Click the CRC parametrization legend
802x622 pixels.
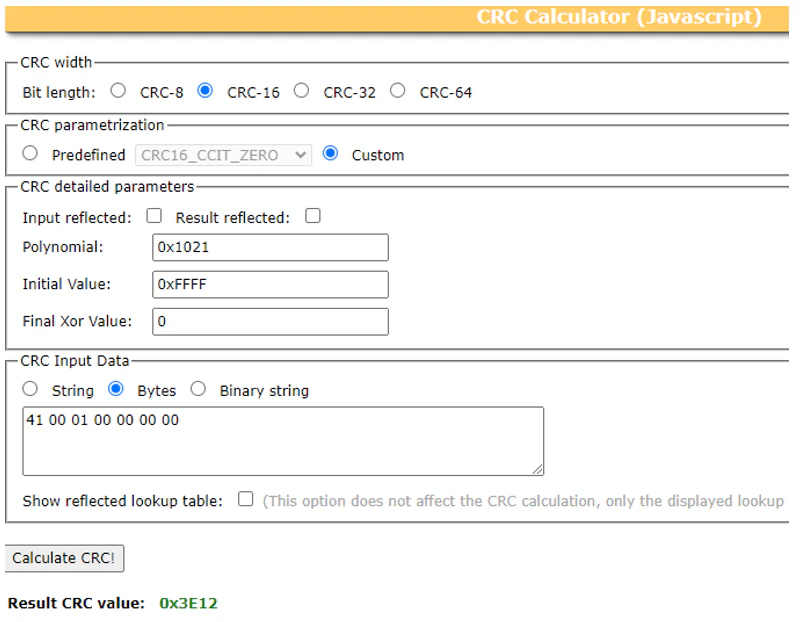93,125
